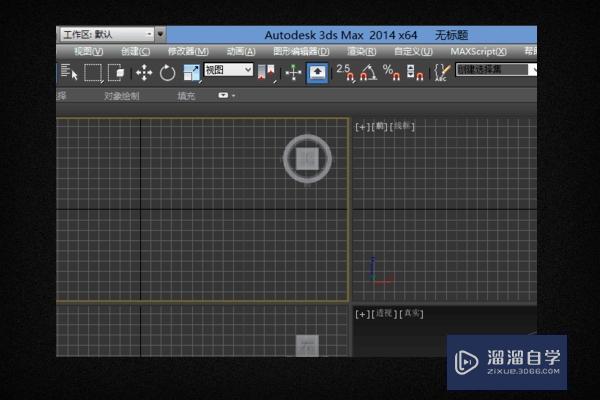Toggle Window/Crossing selection mode
The image size is (600, 400).
(x=116, y=72)
